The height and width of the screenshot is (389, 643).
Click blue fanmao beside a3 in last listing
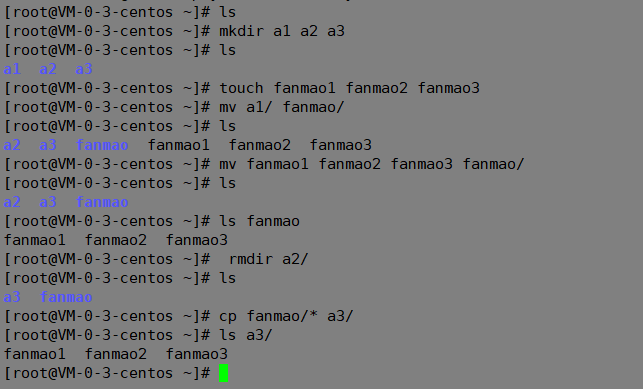pos(66,297)
